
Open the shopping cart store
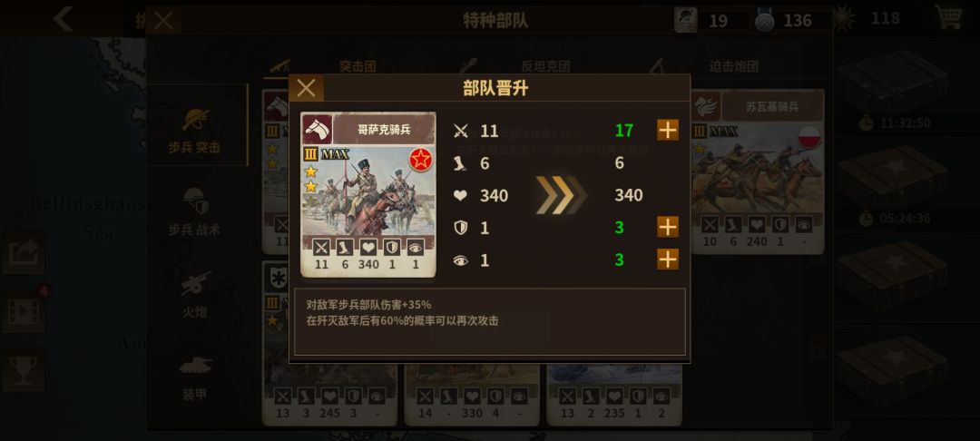(x=948, y=17)
